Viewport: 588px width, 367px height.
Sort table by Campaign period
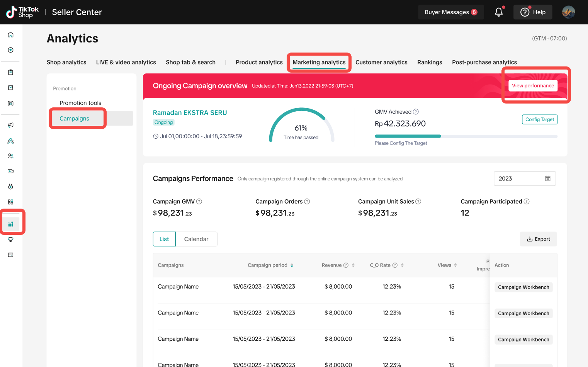click(x=292, y=265)
